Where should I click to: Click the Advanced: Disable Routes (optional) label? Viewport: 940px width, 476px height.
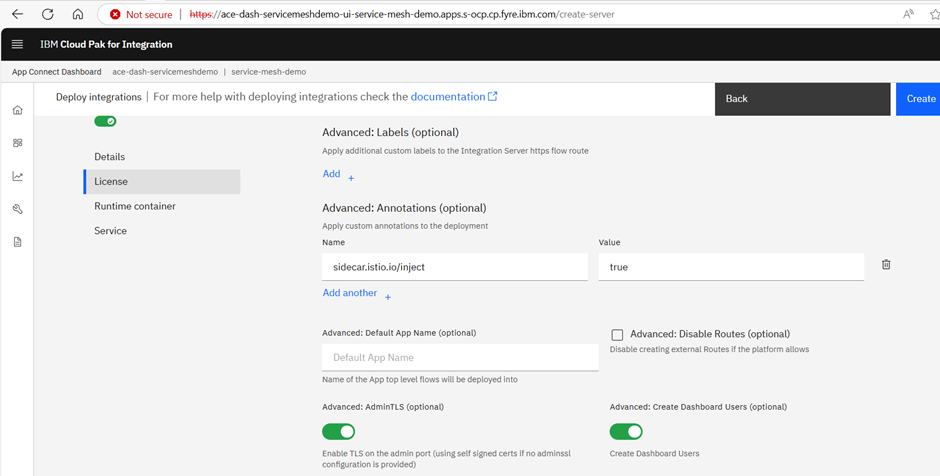pos(710,334)
